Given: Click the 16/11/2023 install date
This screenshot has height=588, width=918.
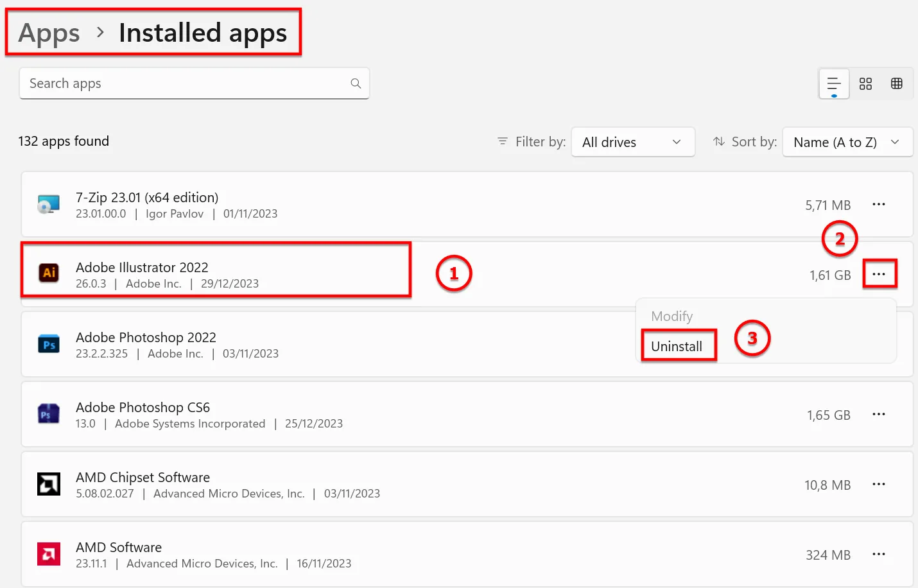Looking at the screenshot, I should tap(324, 564).
